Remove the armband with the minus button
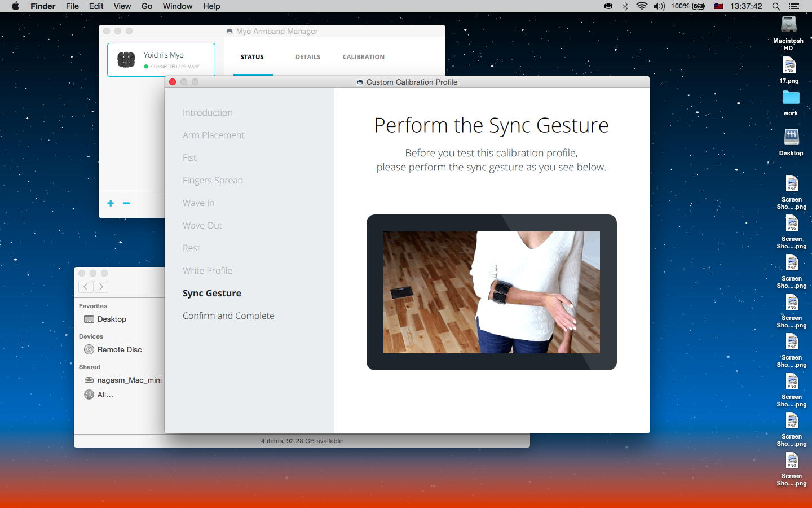The width and height of the screenshot is (812, 508). tap(126, 203)
